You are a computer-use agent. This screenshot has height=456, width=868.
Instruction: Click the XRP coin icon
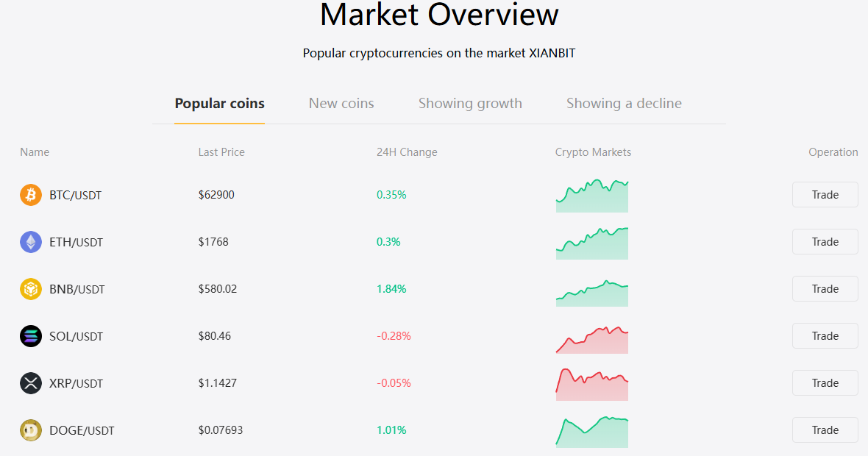[31, 383]
